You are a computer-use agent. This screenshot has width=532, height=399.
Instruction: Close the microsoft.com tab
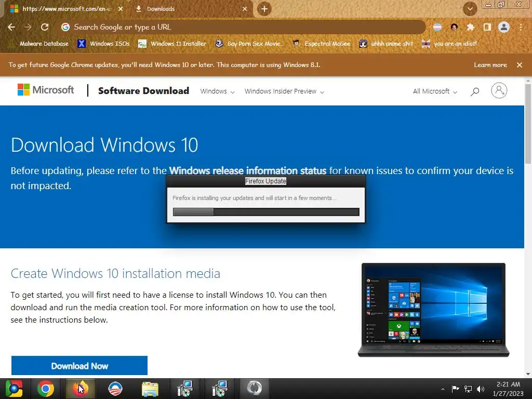coord(121,9)
